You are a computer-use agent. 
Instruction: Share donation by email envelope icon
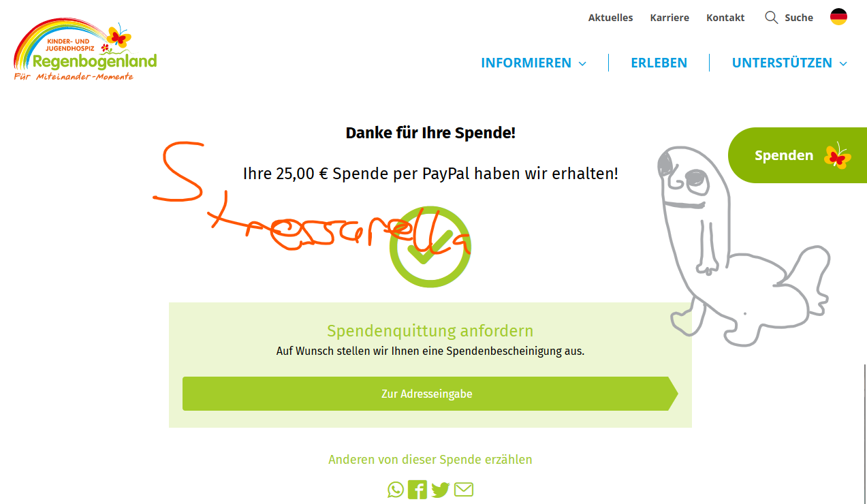tap(464, 490)
